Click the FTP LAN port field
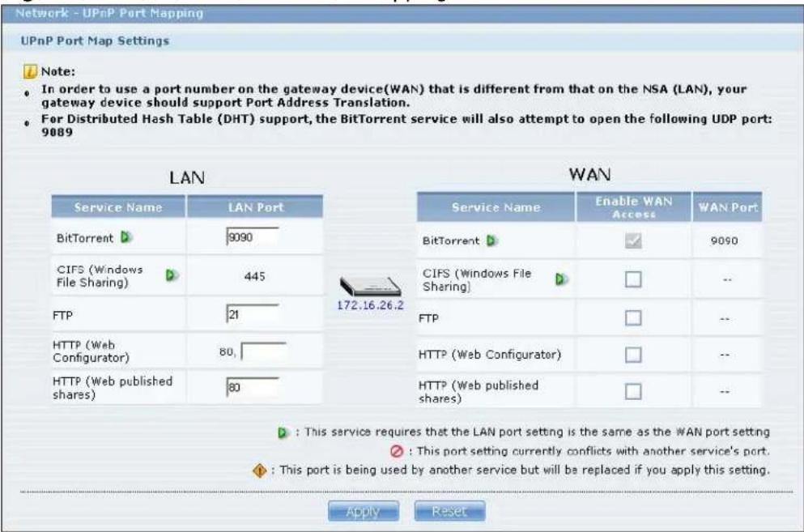The height and width of the screenshot is (532, 804). tap(253, 314)
